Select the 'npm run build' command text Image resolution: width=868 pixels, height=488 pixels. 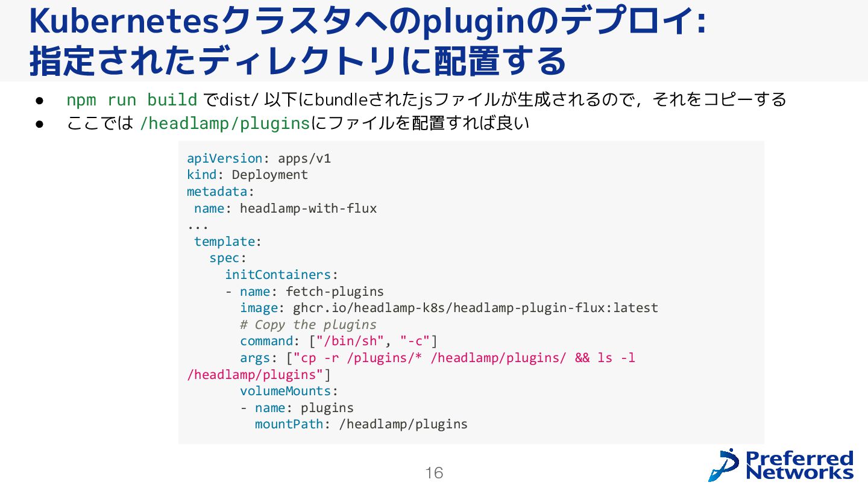(132, 99)
